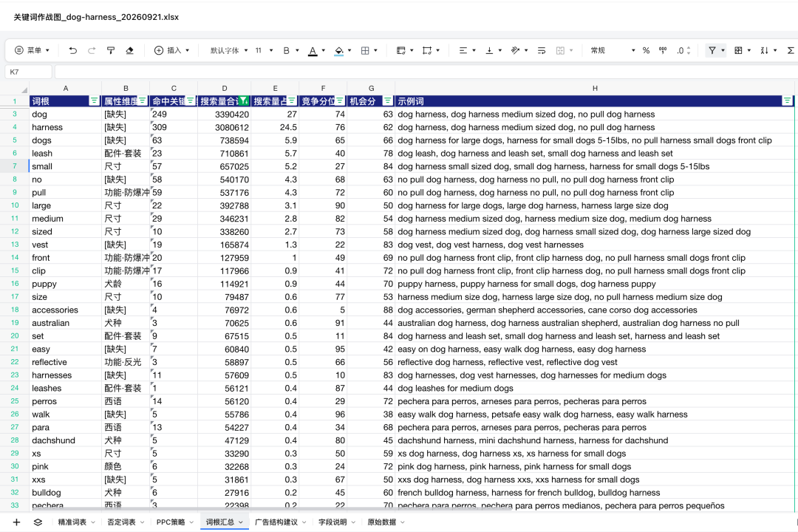This screenshot has width=798, height=532.
Task: Click the redo arrow icon
Action: click(92, 50)
